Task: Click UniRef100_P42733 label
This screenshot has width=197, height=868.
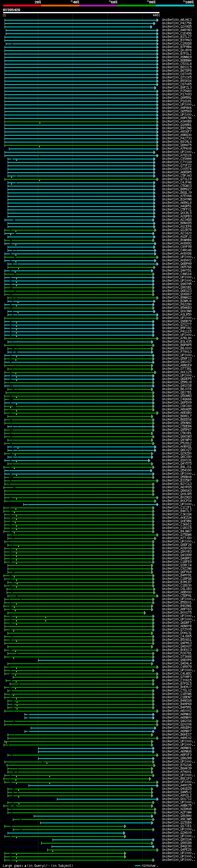Action: tap(177, 139)
